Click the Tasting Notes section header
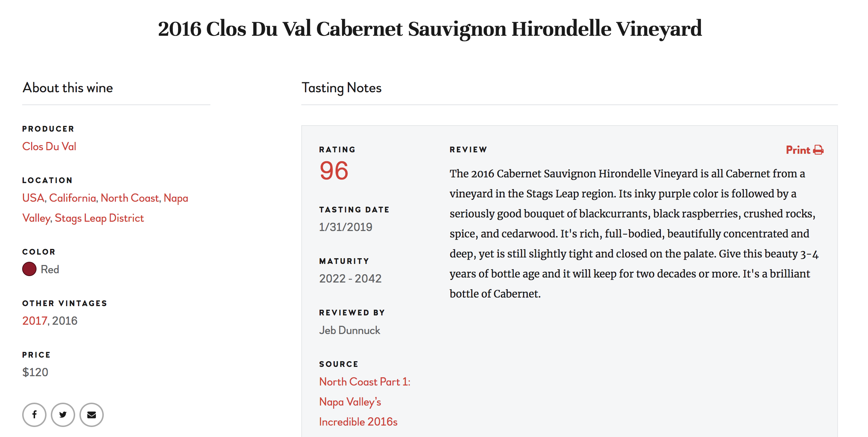 point(342,88)
